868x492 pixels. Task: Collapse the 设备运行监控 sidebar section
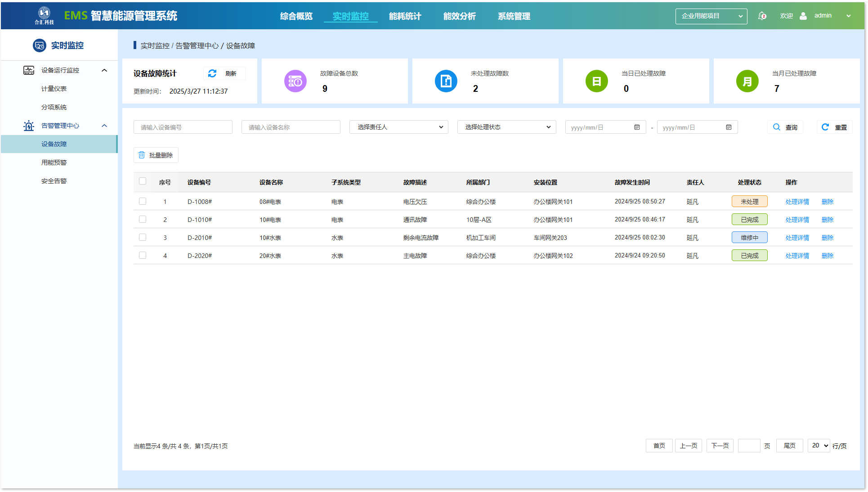click(x=104, y=70)
